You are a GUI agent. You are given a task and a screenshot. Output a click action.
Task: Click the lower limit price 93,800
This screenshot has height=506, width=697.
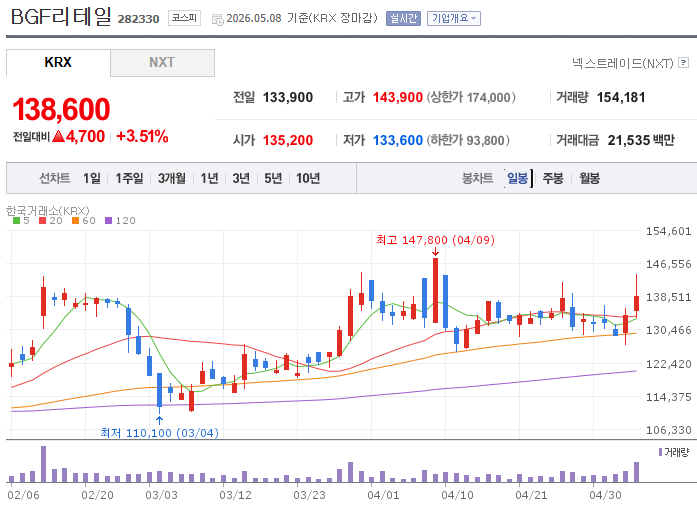click(485, 141)
